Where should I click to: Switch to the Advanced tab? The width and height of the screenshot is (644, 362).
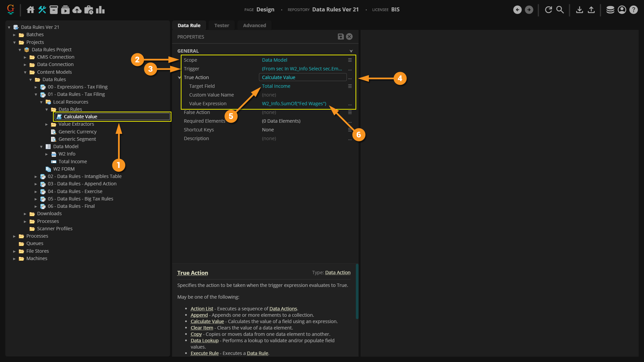pos(254,25)
